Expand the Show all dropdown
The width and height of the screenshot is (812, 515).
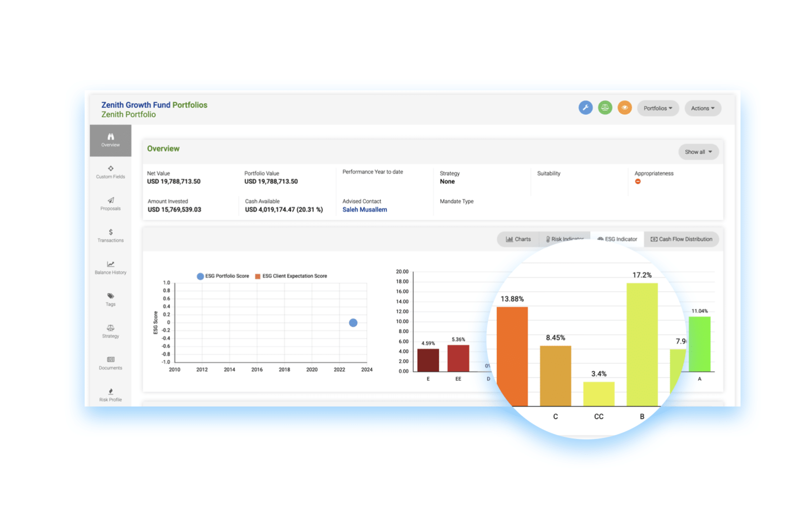[x=698, y=152]
